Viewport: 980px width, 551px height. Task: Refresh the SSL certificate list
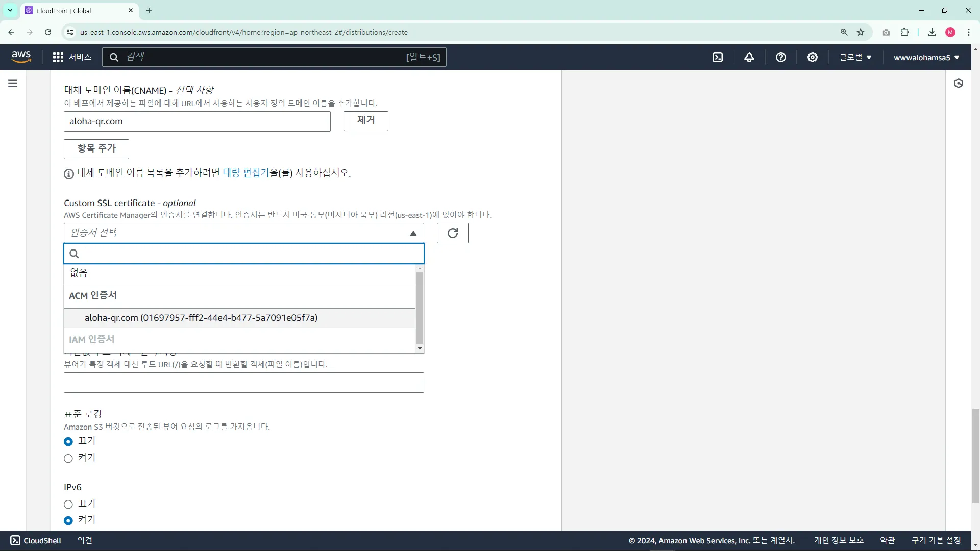[452, 233]
